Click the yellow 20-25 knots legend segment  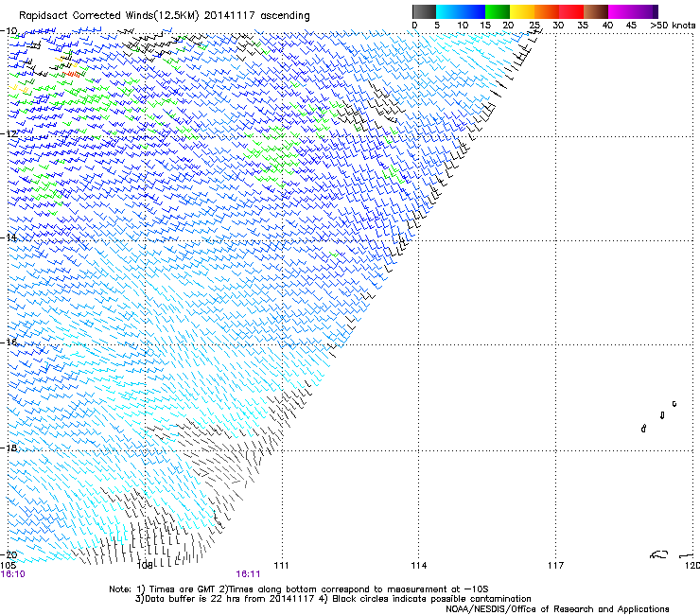(522, 11)
